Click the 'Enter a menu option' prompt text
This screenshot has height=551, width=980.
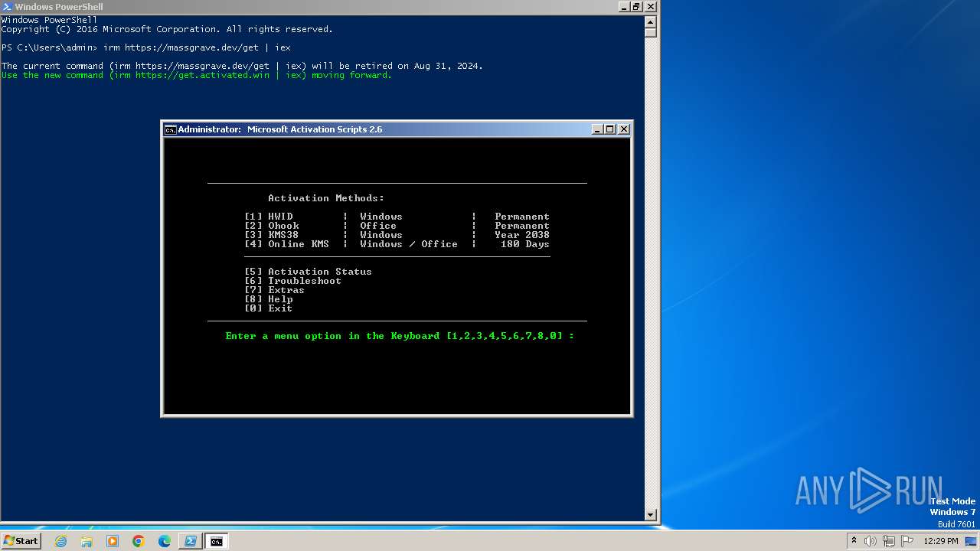(400, 336)
